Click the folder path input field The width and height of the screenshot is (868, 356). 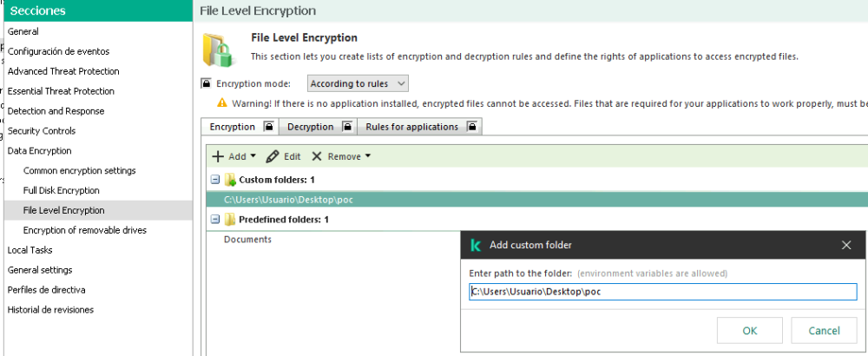(x=662, y=292)
